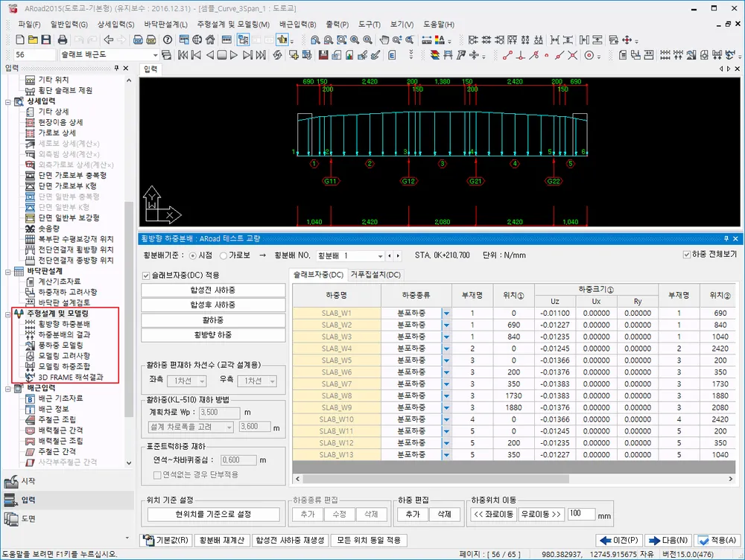The height and width of the screenshot is (560, 745).
Task: Click the ruler measure icon
Action: tap(427, 40)
